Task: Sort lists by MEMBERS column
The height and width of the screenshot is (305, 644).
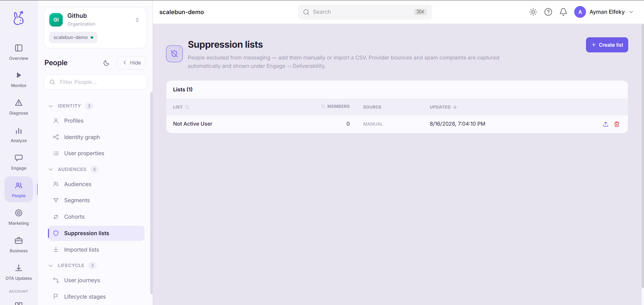Action: (x=335, y=106)
